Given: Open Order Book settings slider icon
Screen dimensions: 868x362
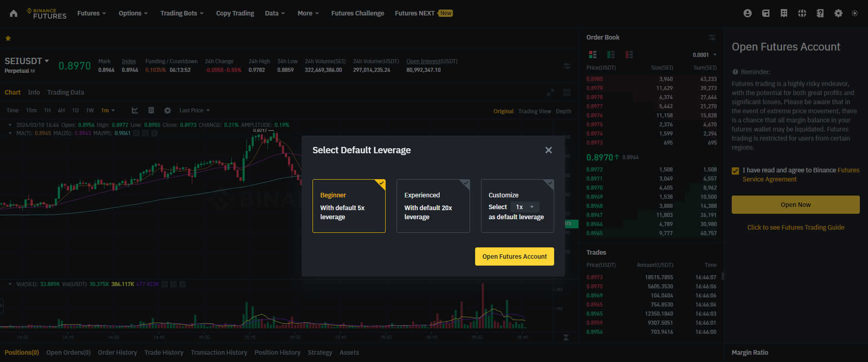Looking at the screenshot, I should pos(712,37).
